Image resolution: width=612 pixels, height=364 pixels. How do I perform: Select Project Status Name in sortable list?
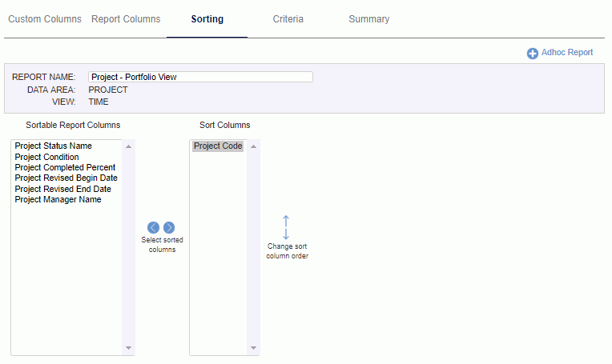pyautogui.click(x=54, y=146)
